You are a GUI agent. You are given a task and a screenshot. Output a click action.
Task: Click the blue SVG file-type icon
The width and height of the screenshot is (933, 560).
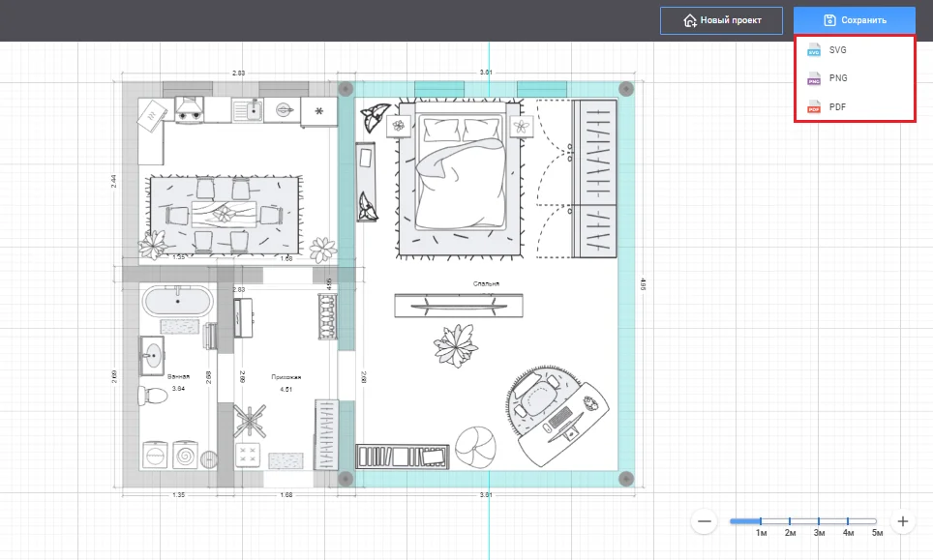coord(813,49)
